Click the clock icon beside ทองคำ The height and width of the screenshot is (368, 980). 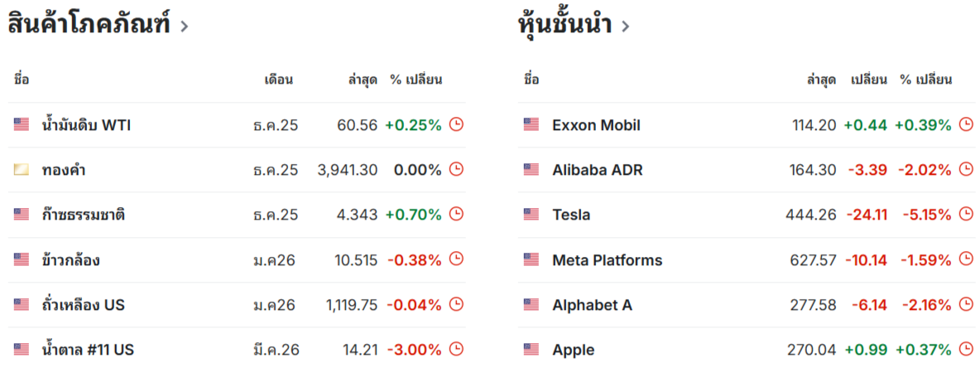(456, 170)
